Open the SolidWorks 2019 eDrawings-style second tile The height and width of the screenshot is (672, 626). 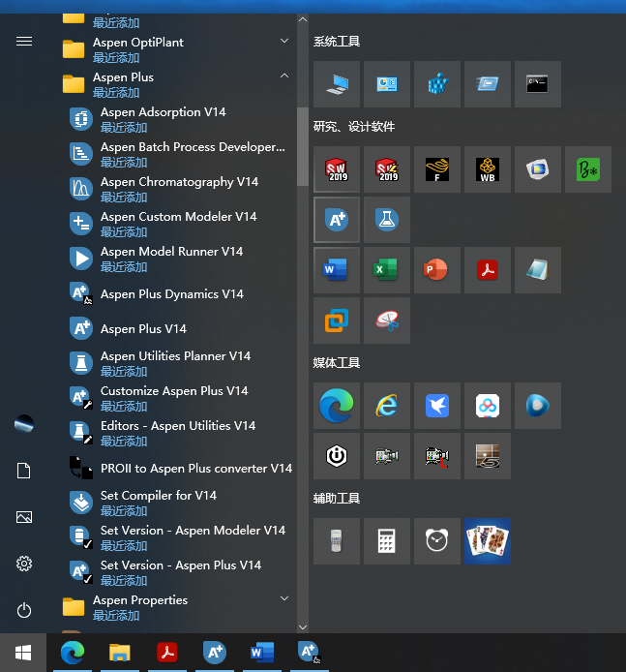tap(387, 169)
